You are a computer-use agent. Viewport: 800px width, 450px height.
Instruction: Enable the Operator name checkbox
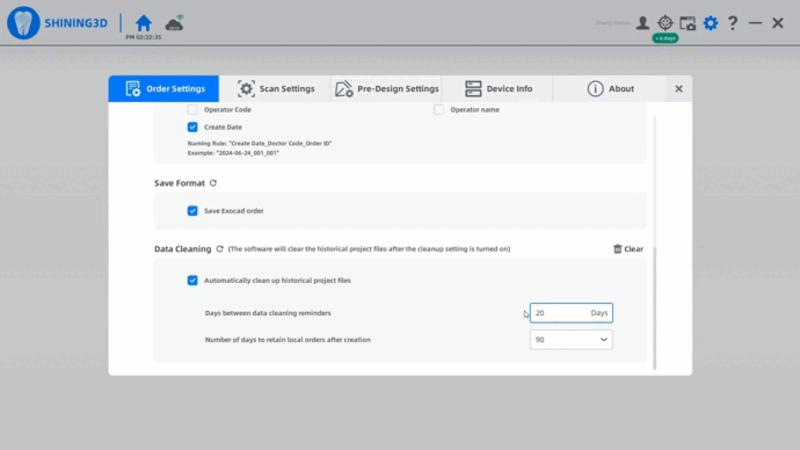click(439, 110)
